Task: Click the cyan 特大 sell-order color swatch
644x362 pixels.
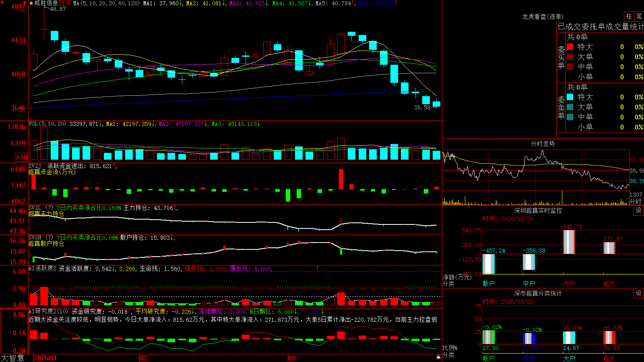Action: (x=570, y=97)
